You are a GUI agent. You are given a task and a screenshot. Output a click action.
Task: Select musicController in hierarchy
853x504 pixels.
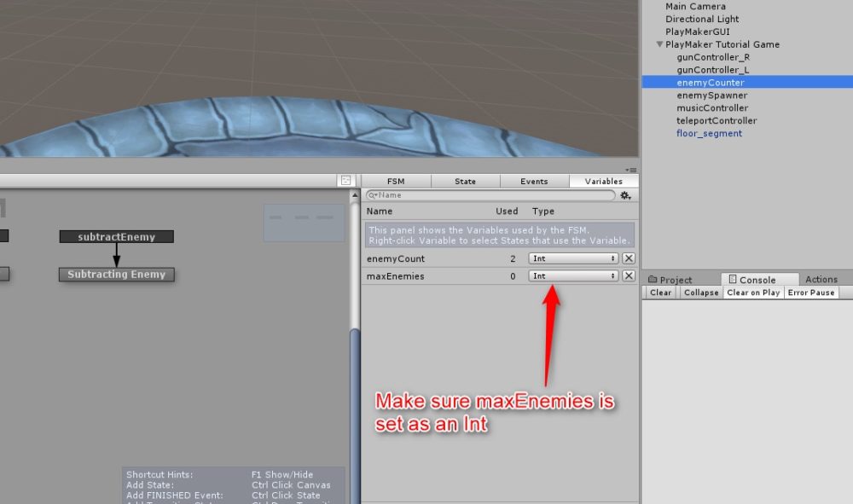[712, 107]
